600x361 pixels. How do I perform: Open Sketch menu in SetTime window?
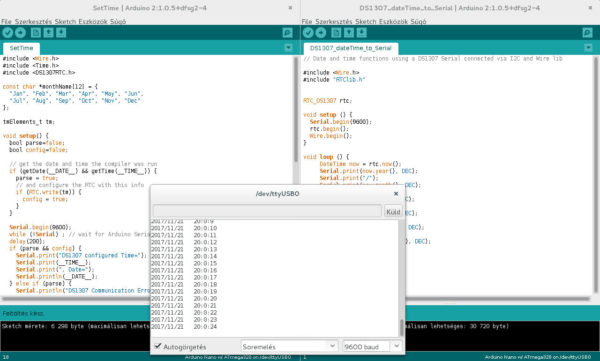pos(65,21)
